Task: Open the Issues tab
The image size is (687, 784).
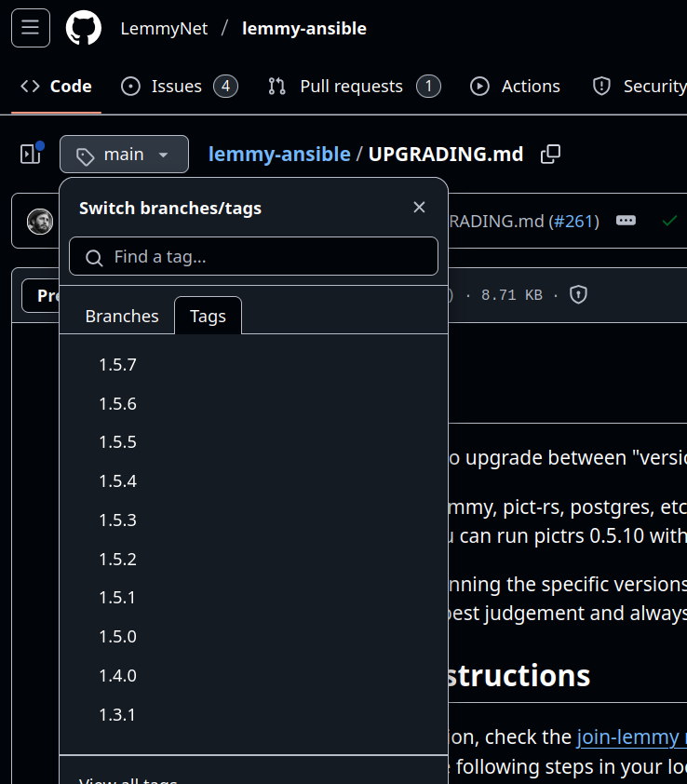Action: click(x=180, y=86)
